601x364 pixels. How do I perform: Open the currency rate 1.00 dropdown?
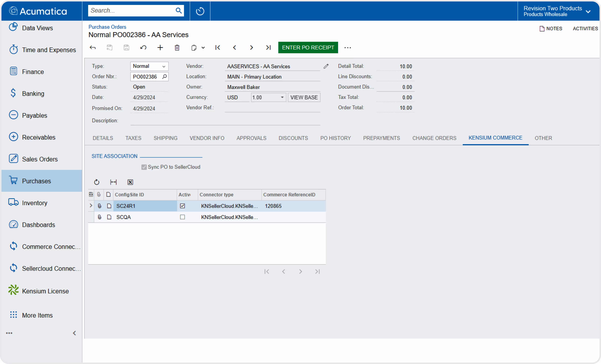pos(282,97)
